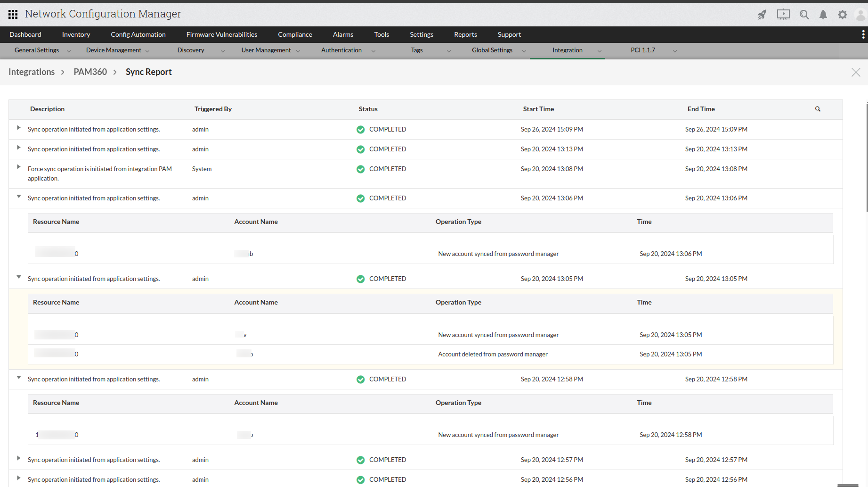Screen dimensions: 868x487
Task: Switch to the Firmware Vulnerabilities menu
Action: 222,34
